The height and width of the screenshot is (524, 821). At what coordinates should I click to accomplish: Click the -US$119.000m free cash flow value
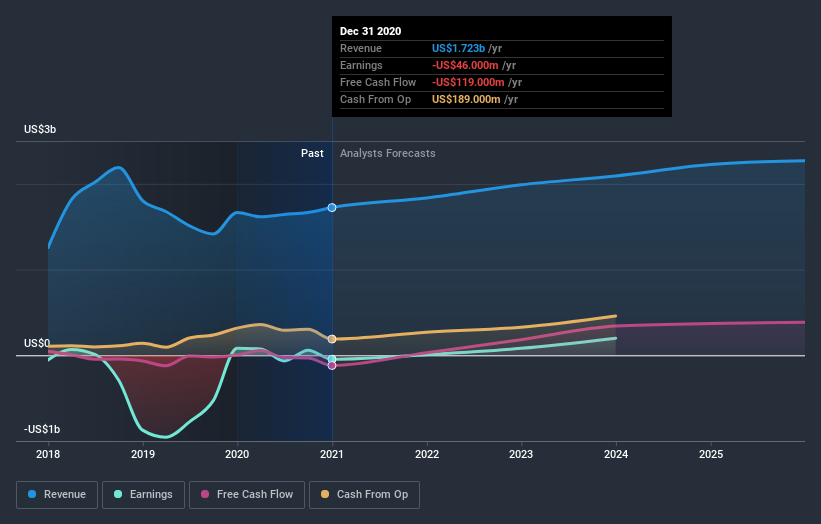tap(468, 82)
